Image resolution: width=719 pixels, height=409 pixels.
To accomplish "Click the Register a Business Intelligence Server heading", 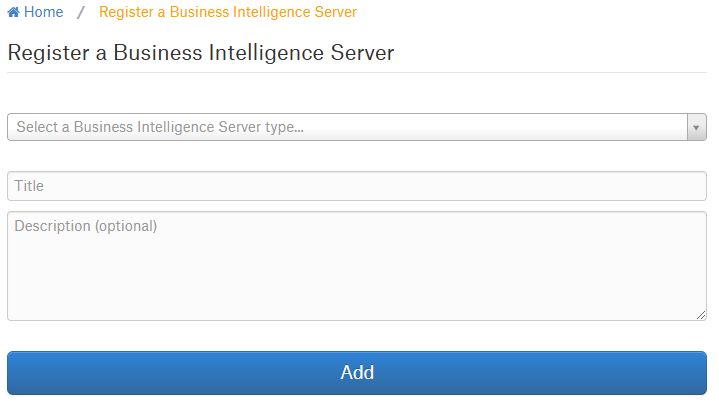I will coord(201,53).
